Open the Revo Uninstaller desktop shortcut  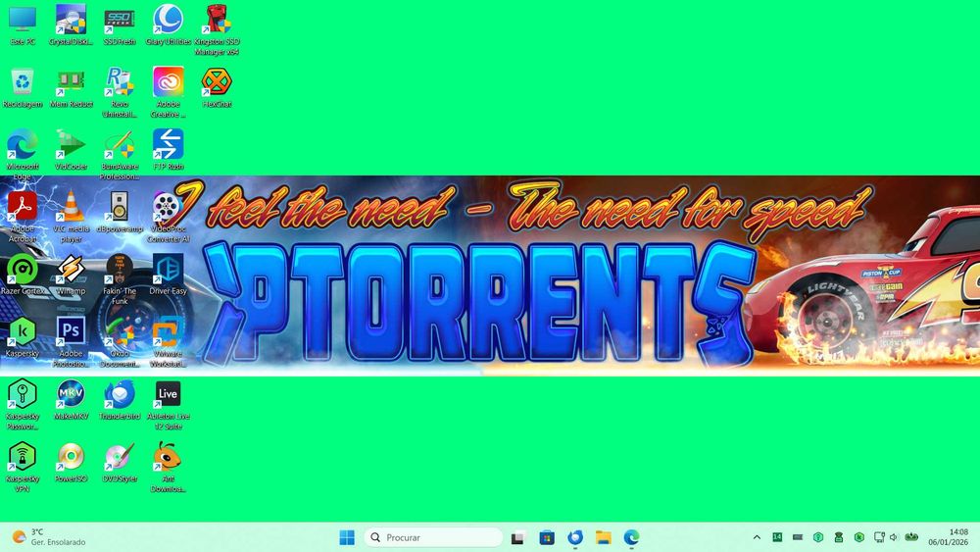point(120,92)
